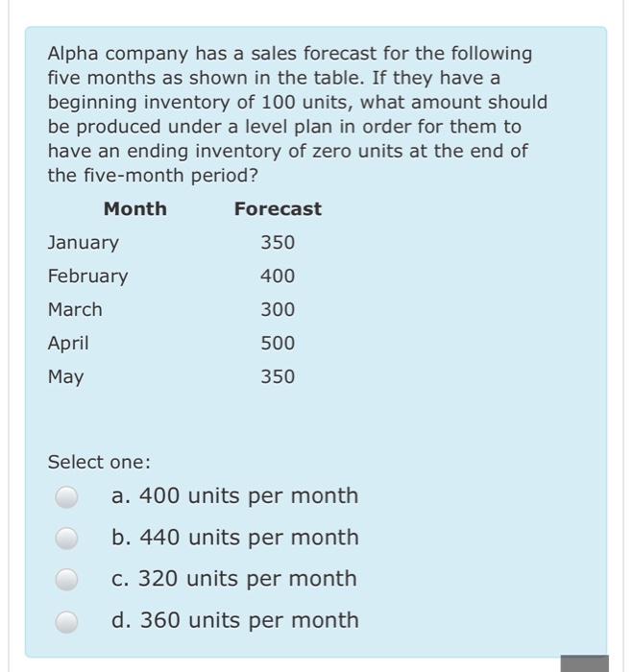
Task: Mark the radio button for option c
Action: tap(66, 580)
